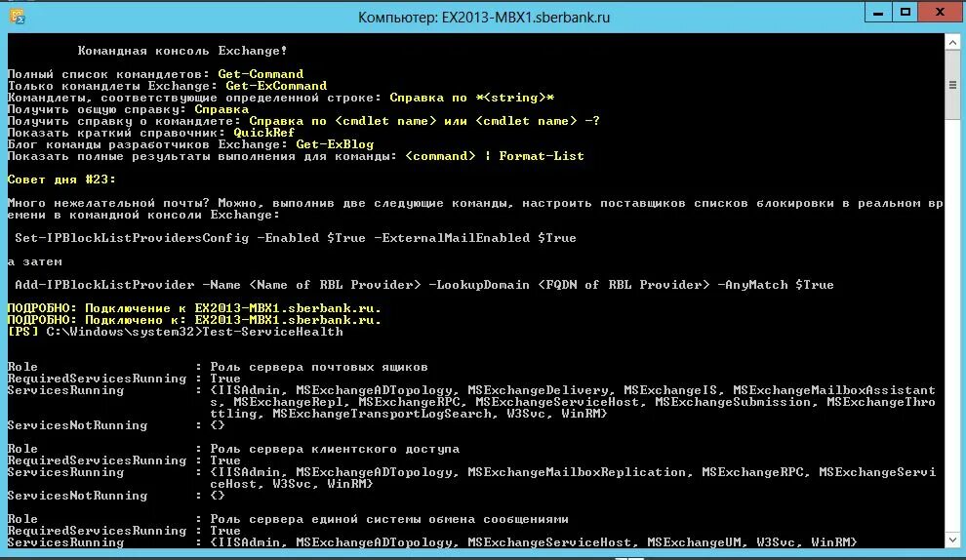Maximize the Exchange console window
966x560 pixels.
[905, 13]
